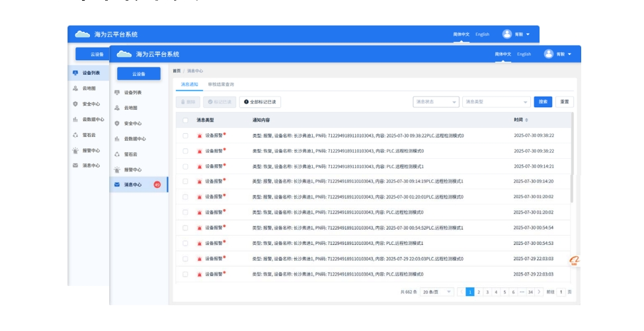Select English in the back window header

[x=482, y=34]
